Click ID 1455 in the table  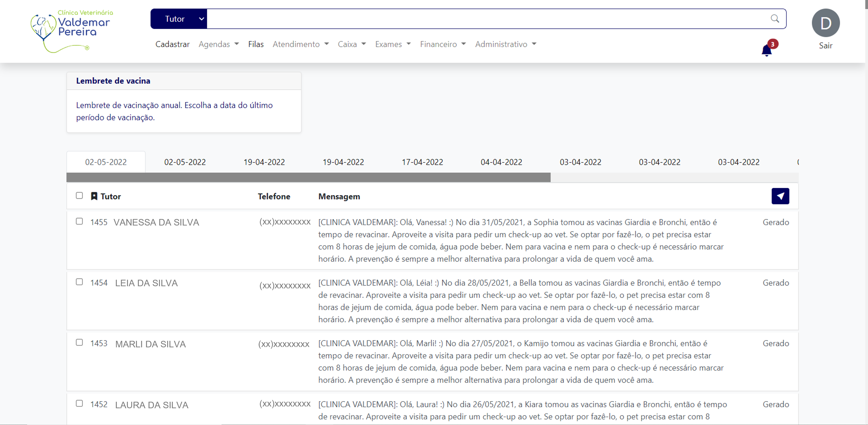99,222
